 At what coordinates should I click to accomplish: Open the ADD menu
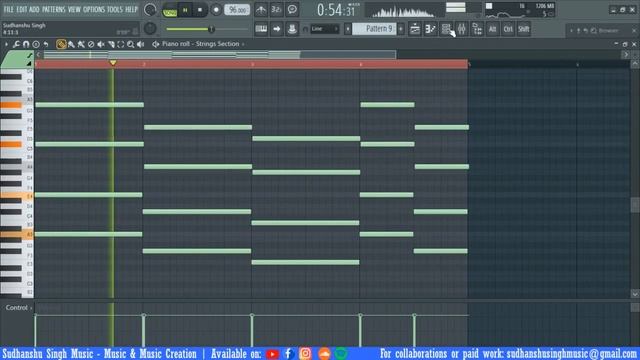35,9
